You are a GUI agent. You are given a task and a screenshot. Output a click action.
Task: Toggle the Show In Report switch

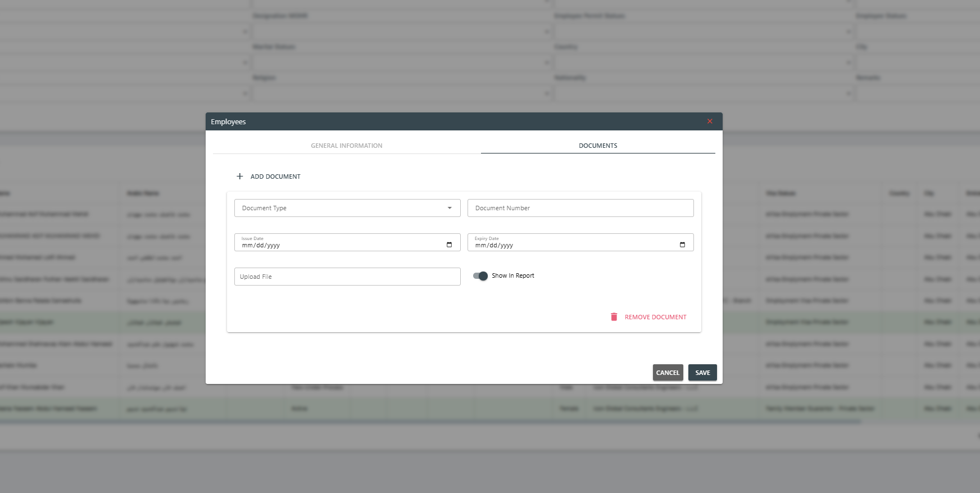(480, 276)
